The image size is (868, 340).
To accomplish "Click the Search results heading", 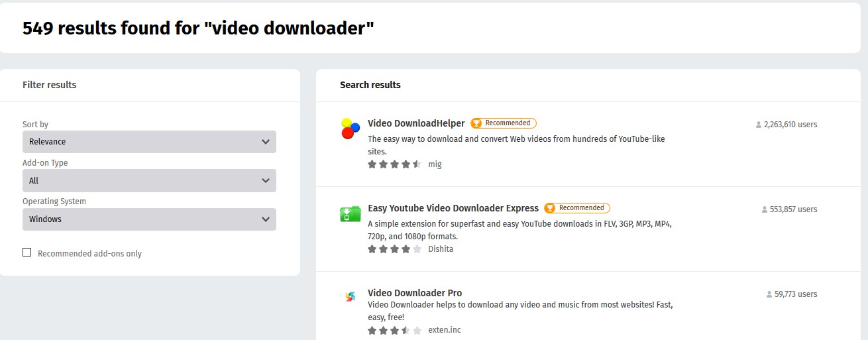I will click(x=370, y=85).
